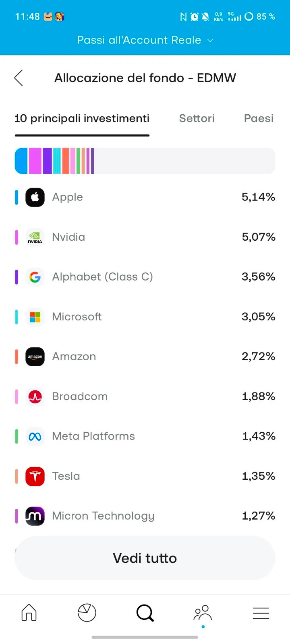
Task: Click the blue Apple segment in allocation bar
Action: pos(21,161)
